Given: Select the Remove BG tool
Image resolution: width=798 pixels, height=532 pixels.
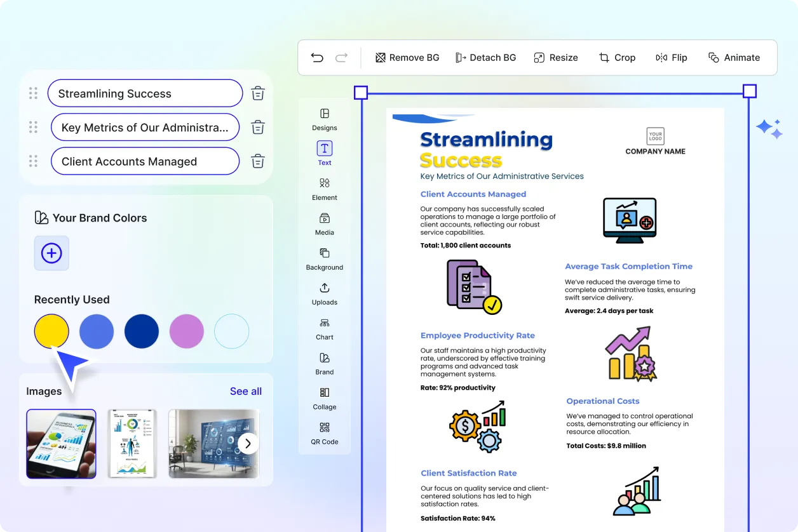Looking at the screenshot, I should 407,58.
